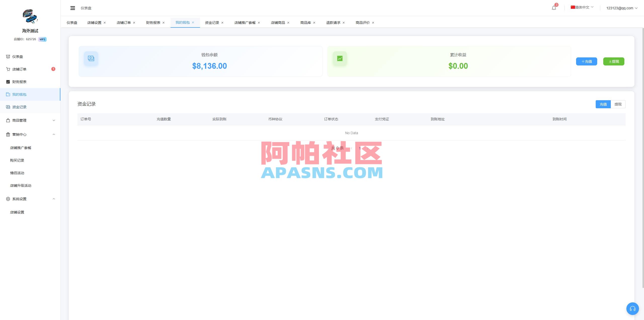The height and width of the screenshot is (320, 644).
Task: Click the green 提现 withdraw button
Action: pyautogui.click(x=614, y=61)
